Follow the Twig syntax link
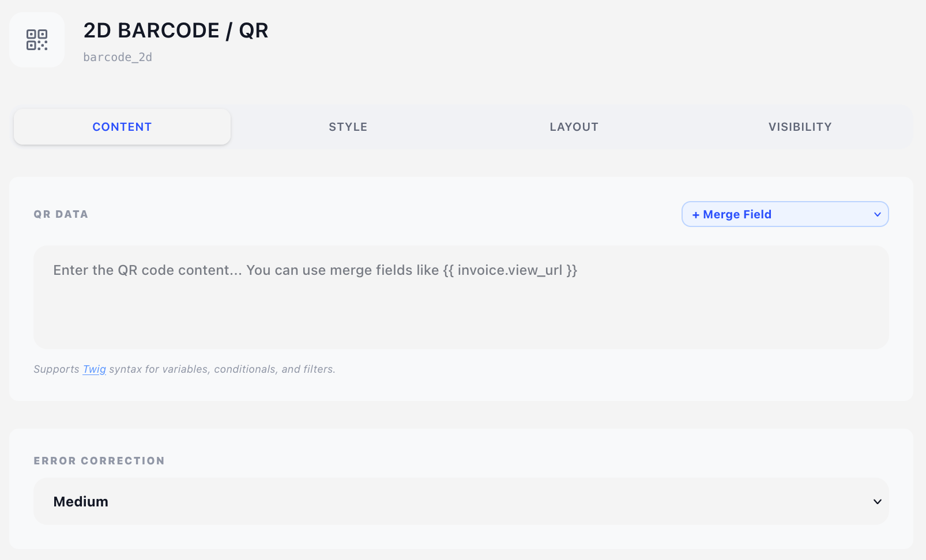The width and height of the screenshot is (926, 560). coord(95,369)
